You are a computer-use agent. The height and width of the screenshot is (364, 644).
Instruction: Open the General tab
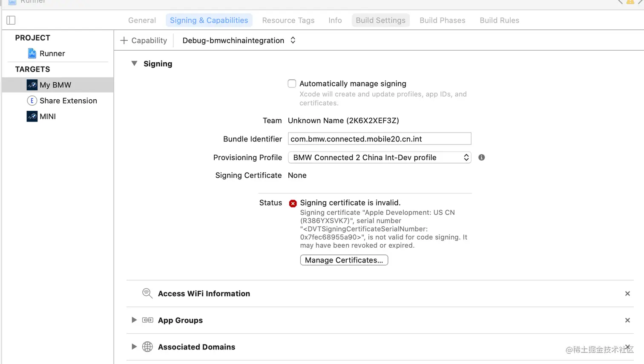click(142, 20)
